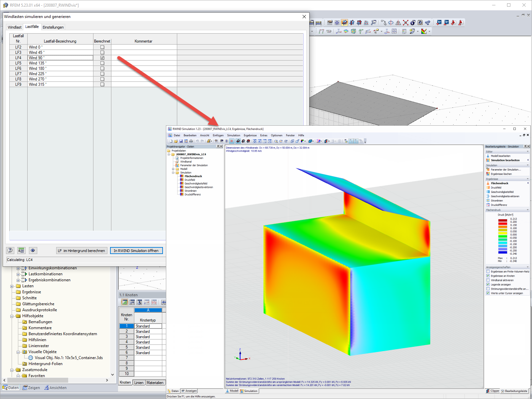This screenshot has height=399, width=532.
Task: Switch to Ansichten tab in RFEM navigator
Action: [55, 388]
